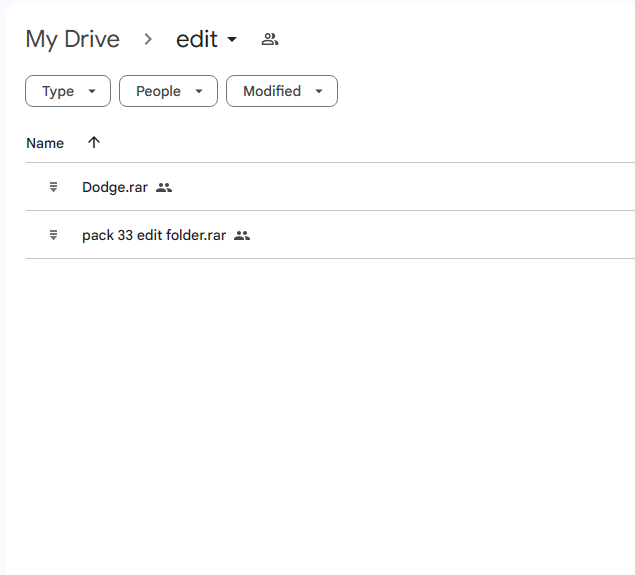Screen dimensions: 635x575
Task: Click the edit folder title
Action: point(197,39)
